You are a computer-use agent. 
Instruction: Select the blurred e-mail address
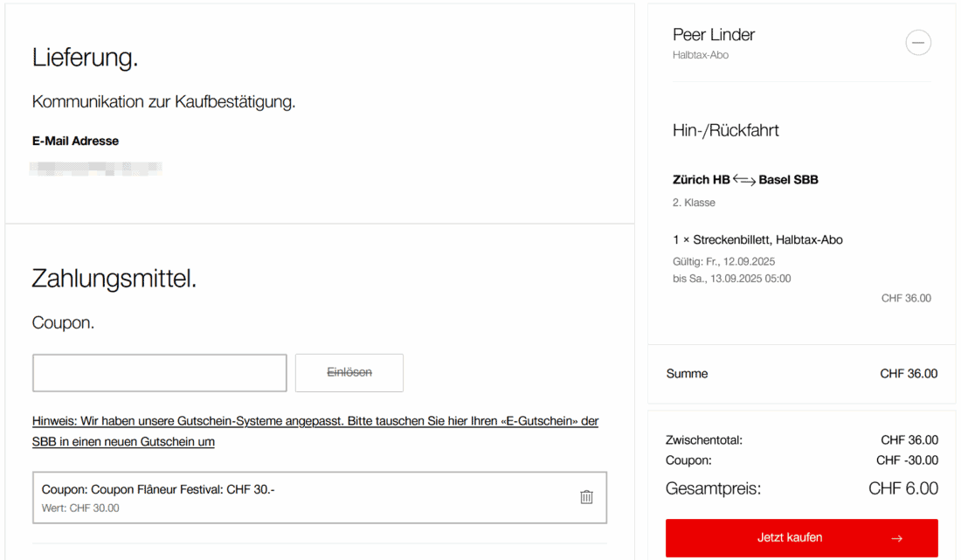[96, 169]
